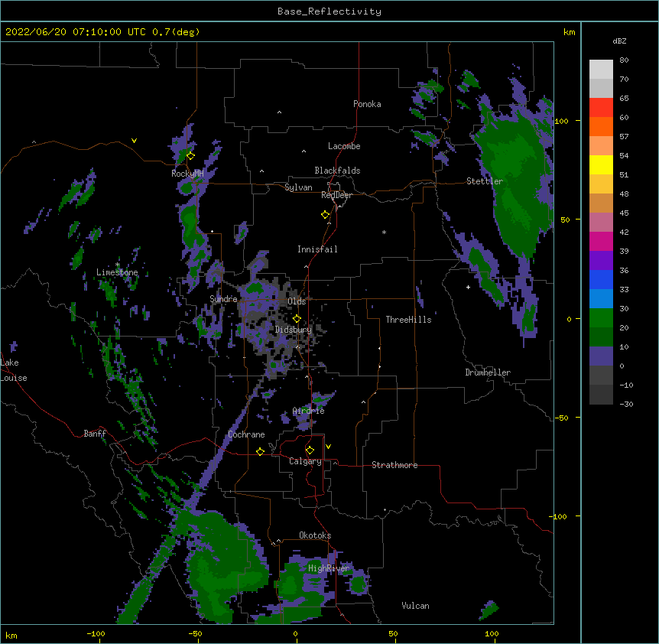Click the km unit label above the right axis
The width and height of the screenshot is (659, 644).
pos(569,32)
